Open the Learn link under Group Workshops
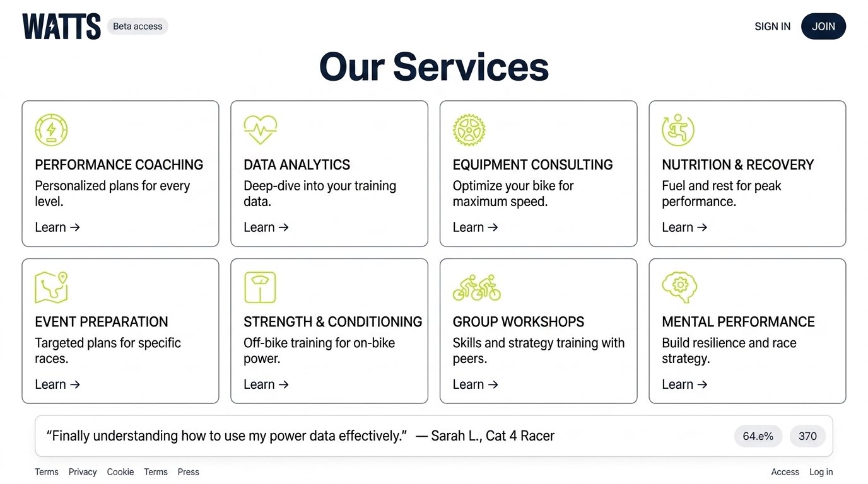The image size is (868, 484). (x=475, y=384)
